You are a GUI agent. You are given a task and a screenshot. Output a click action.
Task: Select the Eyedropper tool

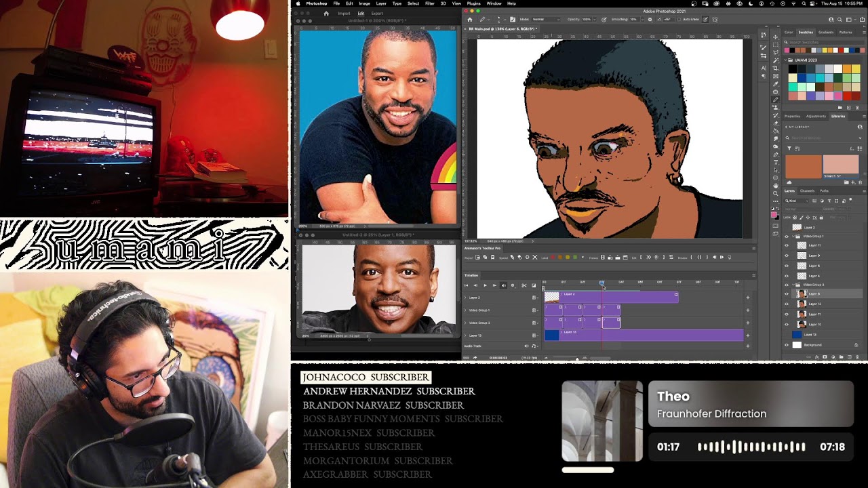(776, 84)
